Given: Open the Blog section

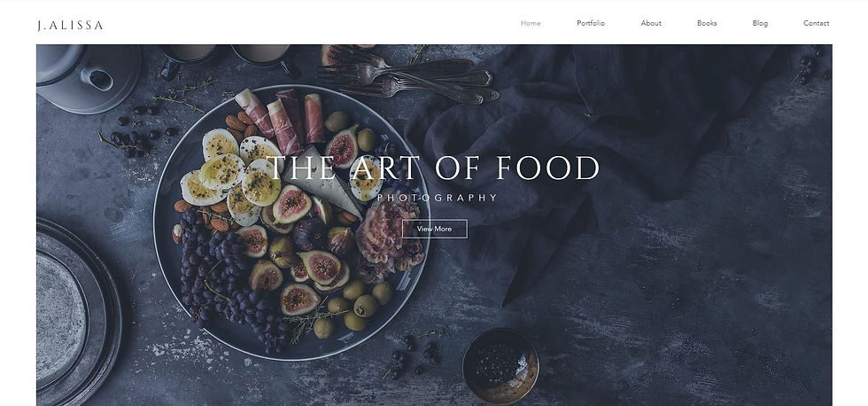Looking at the screenshot, I should [760, 23].
